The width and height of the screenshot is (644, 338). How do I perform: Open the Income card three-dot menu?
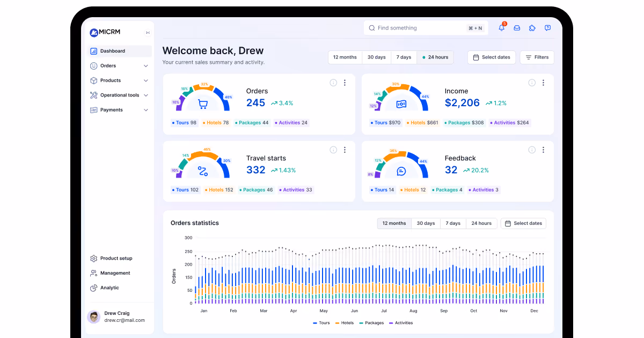[x=543, y=83]
